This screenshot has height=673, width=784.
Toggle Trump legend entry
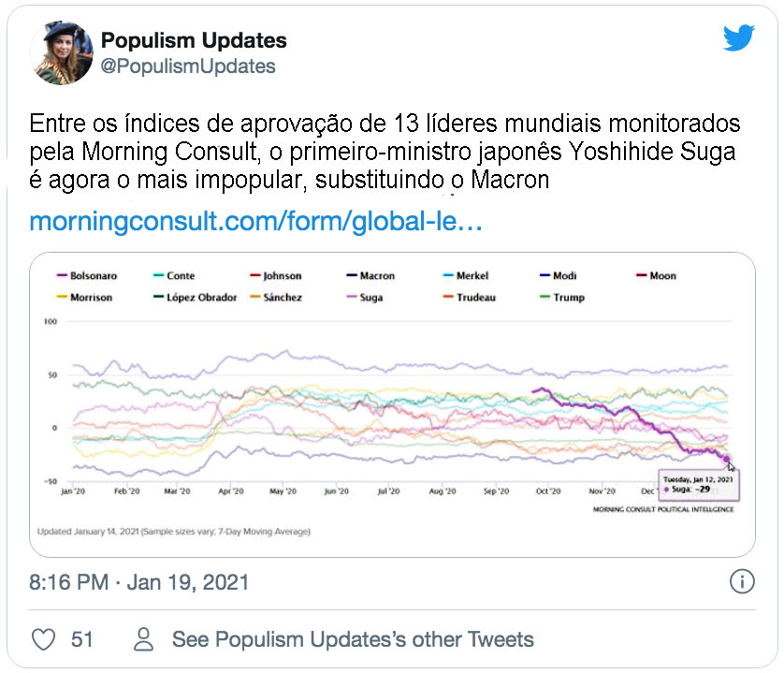pyautogui.click(x=562, y=298)
